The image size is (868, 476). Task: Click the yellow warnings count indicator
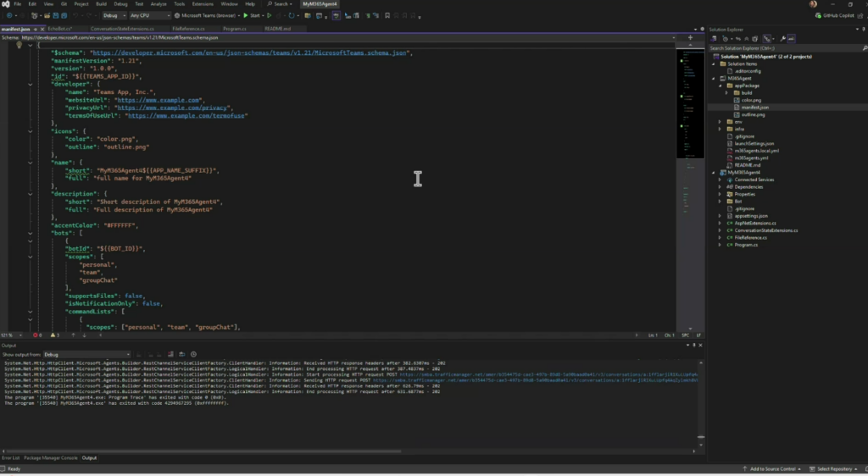[55, 335]
